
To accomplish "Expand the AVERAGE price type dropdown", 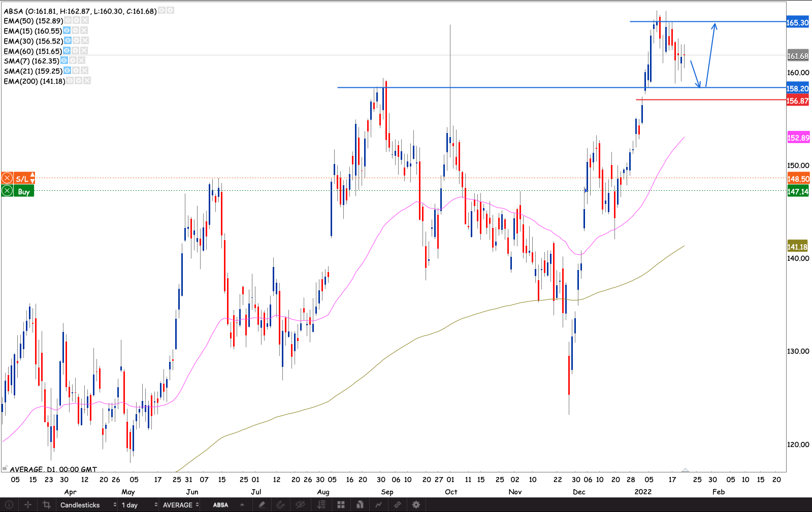I will click(x=181, y=505).
